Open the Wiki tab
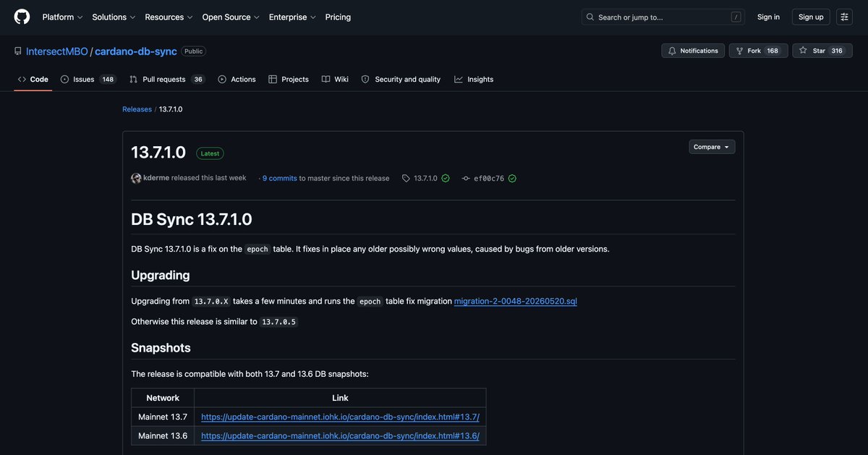Image resolution: width=868 pixels, height=455 pixels. pyautogui.click(x=335, y=80)
